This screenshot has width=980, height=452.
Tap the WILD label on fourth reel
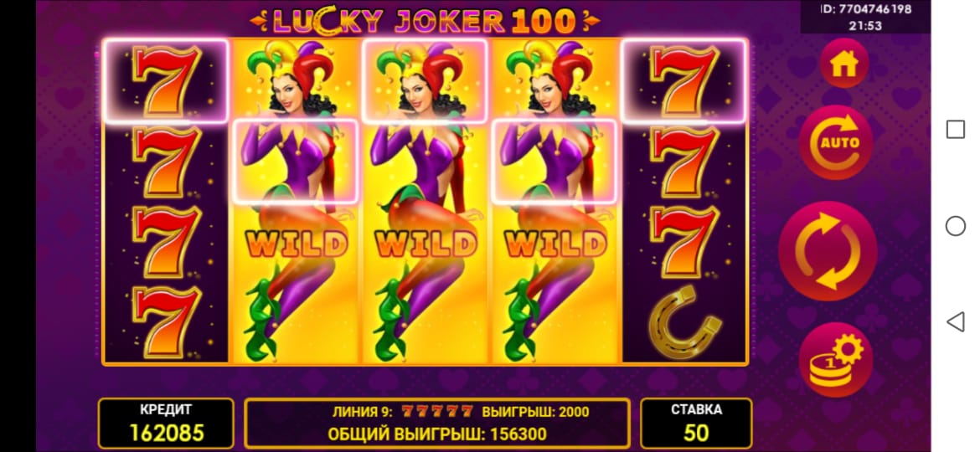point(554,244)
